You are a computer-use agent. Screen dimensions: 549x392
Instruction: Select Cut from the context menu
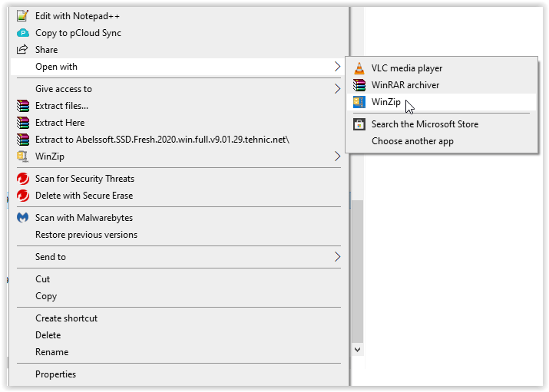[x=177, y=279]
